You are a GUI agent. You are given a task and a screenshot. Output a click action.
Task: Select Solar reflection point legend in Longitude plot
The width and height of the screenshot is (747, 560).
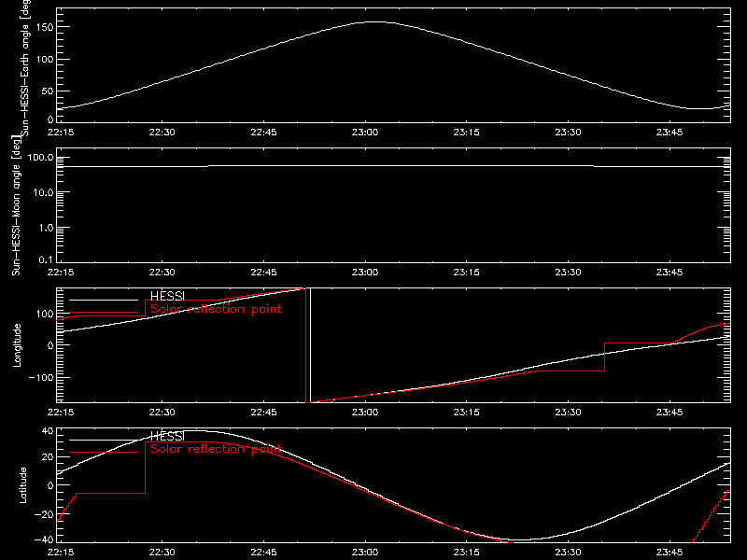216,309
